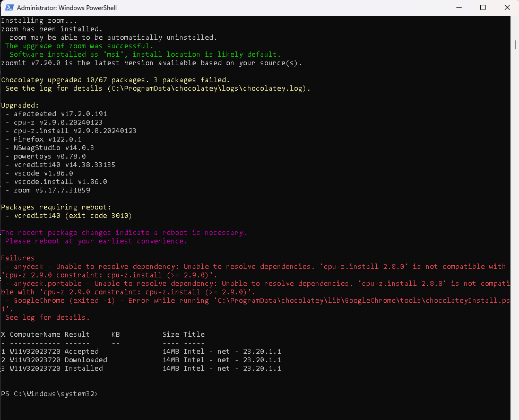Image resolution: width=519 pixels, height=420 pixels.
Task: Minimize the PowerShell window
Action: [x=459, y=7]
